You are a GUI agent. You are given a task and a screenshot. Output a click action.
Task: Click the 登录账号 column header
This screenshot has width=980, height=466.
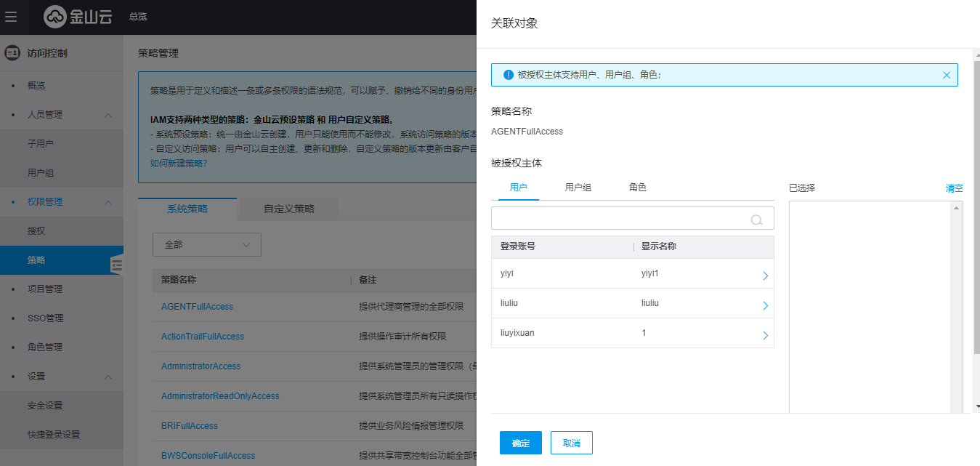click(x=518, y=246)
